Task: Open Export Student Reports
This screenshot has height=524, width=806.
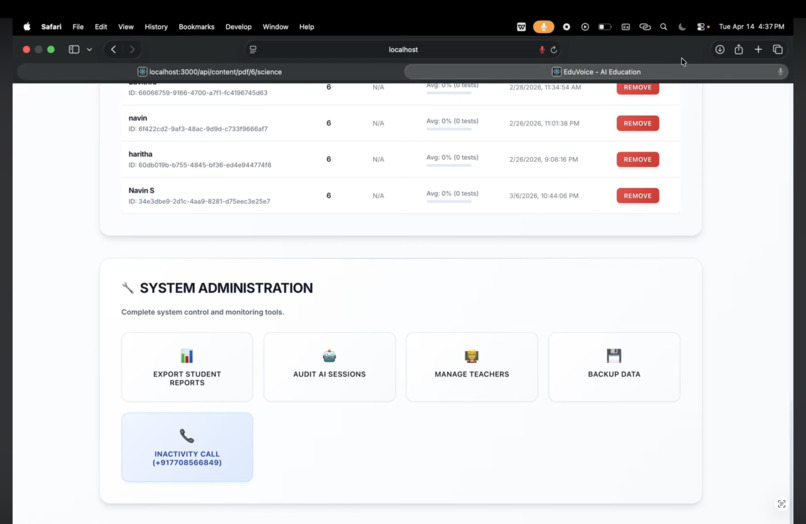Action: click(x=187, y=367)
